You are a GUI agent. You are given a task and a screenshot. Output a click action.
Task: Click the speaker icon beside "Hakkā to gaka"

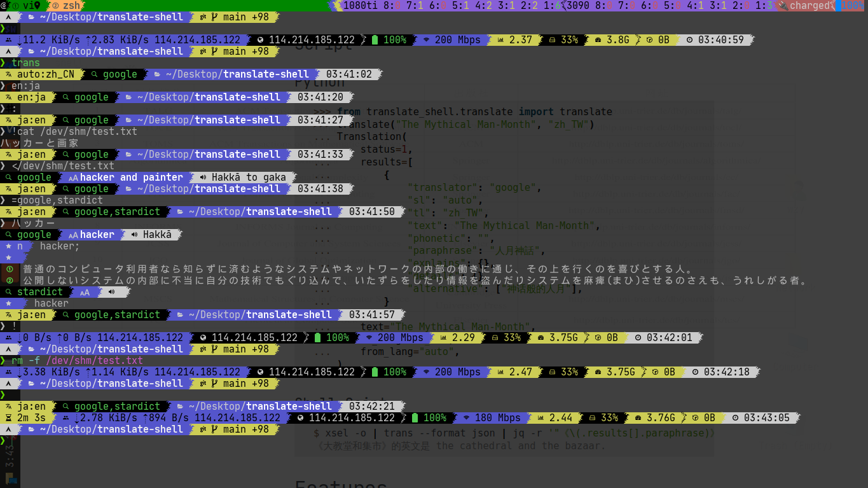[203, 177]
